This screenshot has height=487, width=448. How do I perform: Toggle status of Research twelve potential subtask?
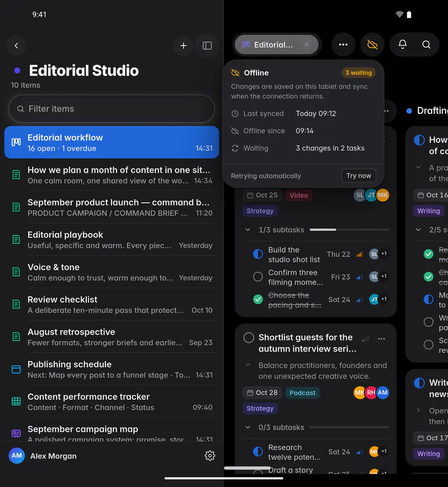pyautogui.click(x=258, y=452)
